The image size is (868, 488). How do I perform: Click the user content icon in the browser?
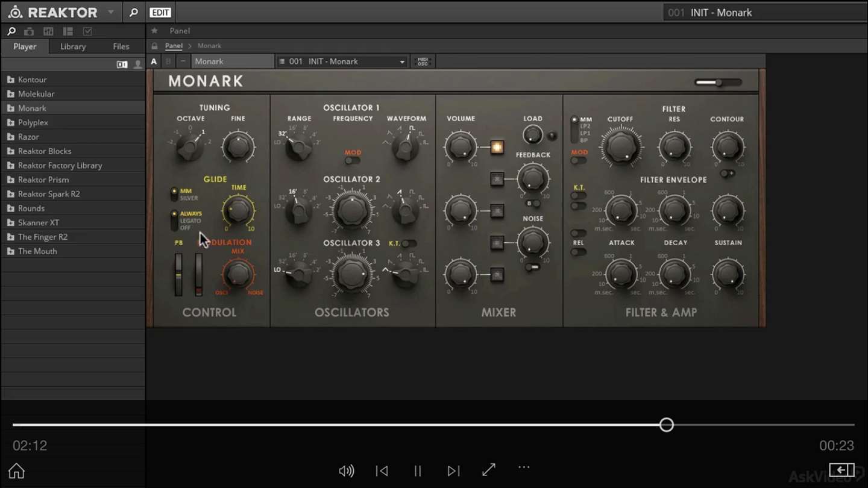point(138,64)
